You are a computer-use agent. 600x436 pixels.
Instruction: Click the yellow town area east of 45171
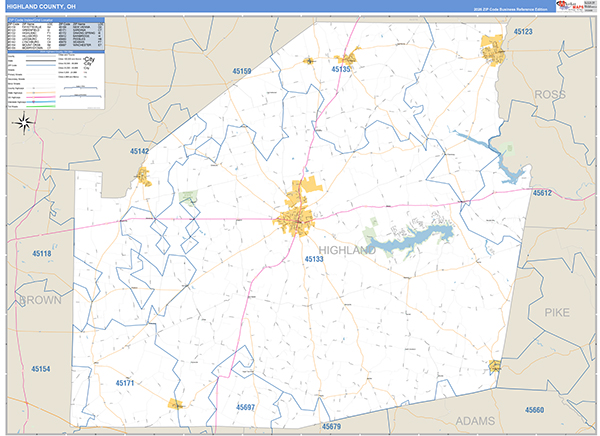pyautogui.click(x=176, y=404)
